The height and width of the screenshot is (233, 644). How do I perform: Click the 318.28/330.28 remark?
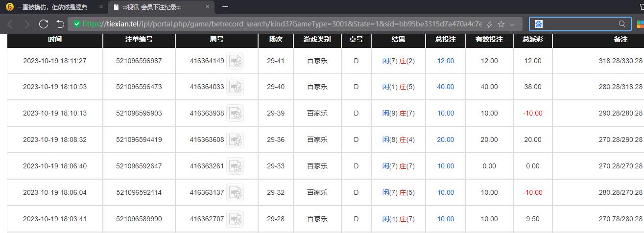pos(620,61)
